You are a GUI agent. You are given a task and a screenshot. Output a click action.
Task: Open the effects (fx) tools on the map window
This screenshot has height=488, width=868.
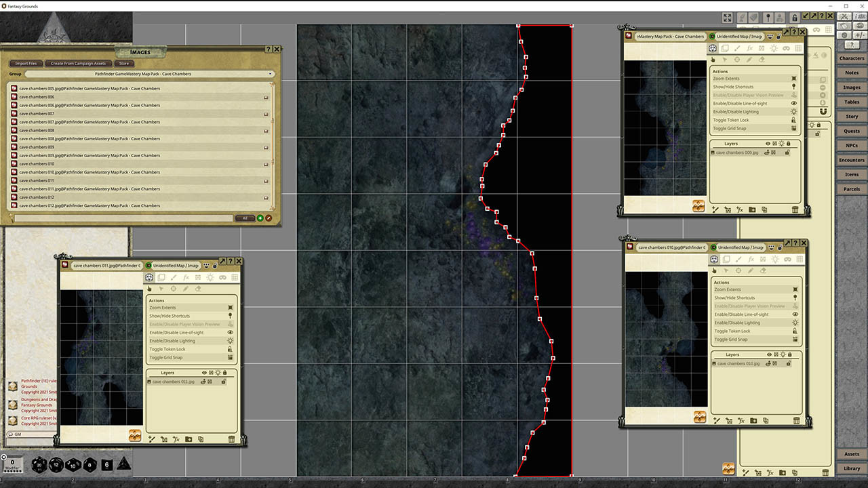click(x=750, y=48)
